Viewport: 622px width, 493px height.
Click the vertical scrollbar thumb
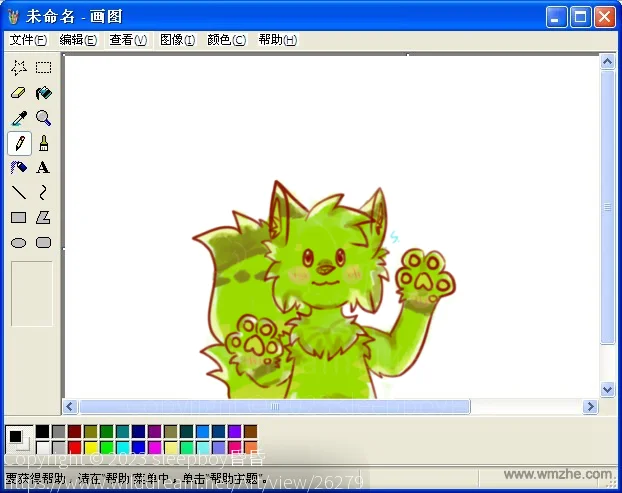point(607,207)
